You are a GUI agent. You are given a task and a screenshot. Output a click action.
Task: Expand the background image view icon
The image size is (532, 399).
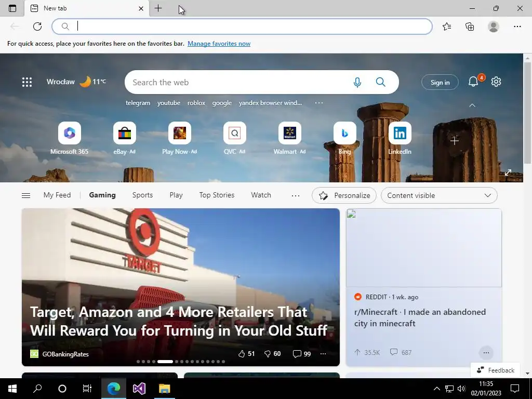coord(508,172)
